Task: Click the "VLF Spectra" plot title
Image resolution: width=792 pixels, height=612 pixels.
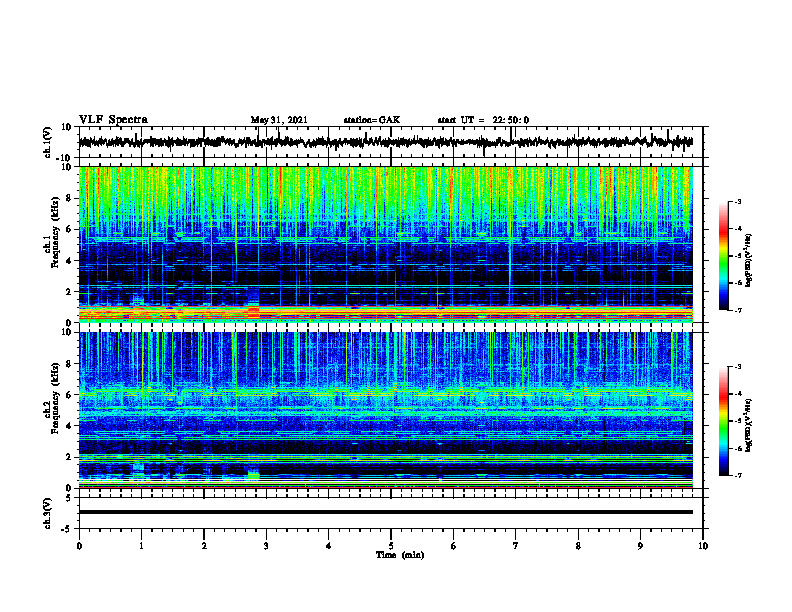Action: click(113, 120)
